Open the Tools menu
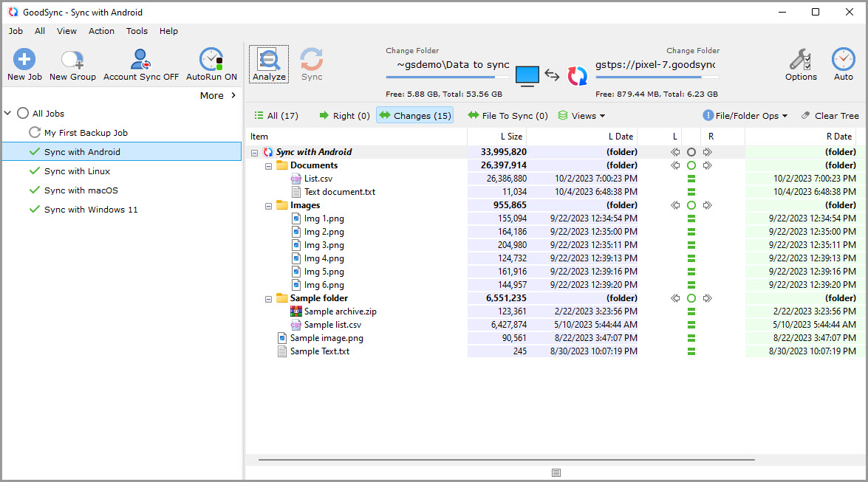The image size is (868, 482). coord(137,31)
